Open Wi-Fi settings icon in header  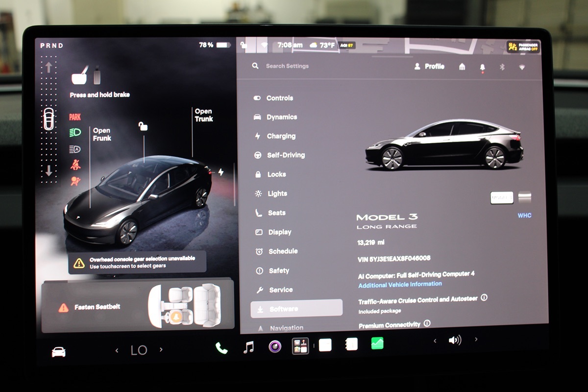click(522, 67)
